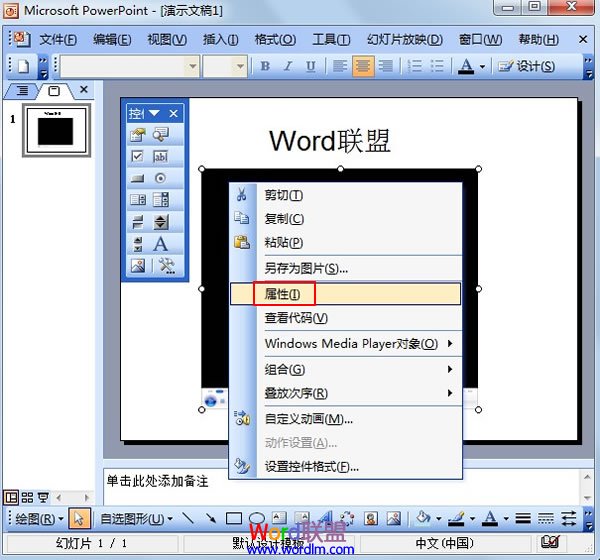Expand Windows Media Player object submenu
Image resolution: width=600 pixels, height=560 pixels.
[x=450, y=343]
